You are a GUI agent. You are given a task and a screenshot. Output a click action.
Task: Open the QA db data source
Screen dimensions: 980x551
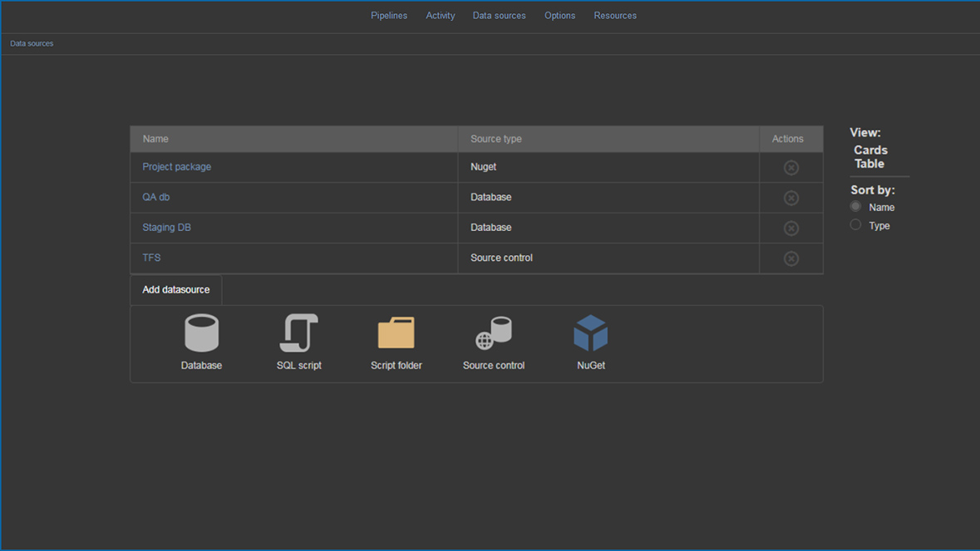coord(156,197)
